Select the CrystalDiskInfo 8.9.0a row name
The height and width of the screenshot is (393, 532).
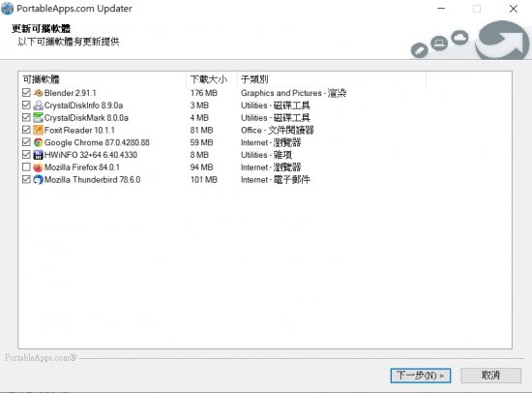tap(83, 106)
